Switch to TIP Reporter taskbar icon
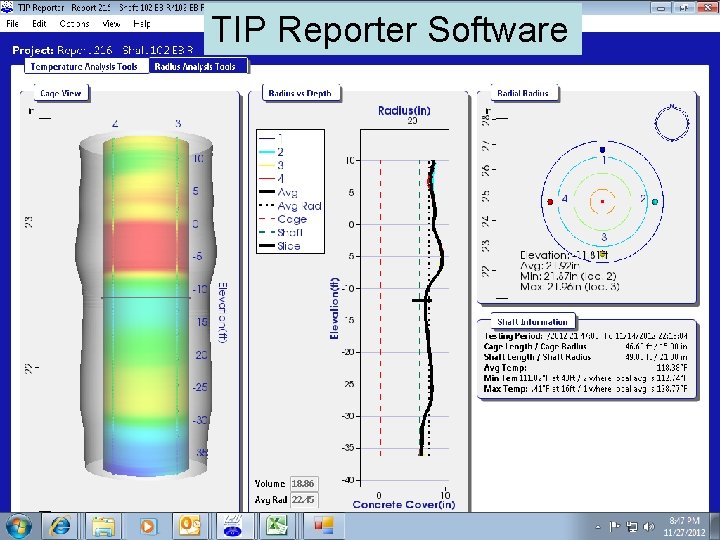720x540 pixels. point(233,526)
